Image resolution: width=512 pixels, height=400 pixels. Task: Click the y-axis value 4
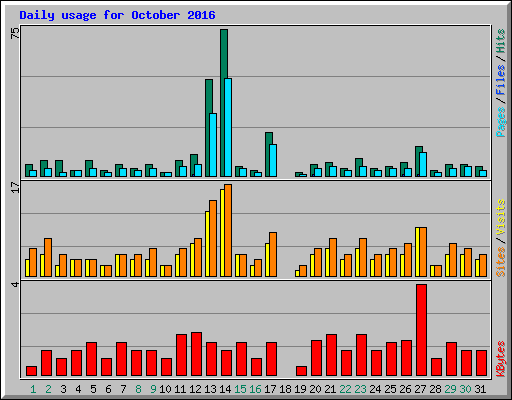[15, 284]
